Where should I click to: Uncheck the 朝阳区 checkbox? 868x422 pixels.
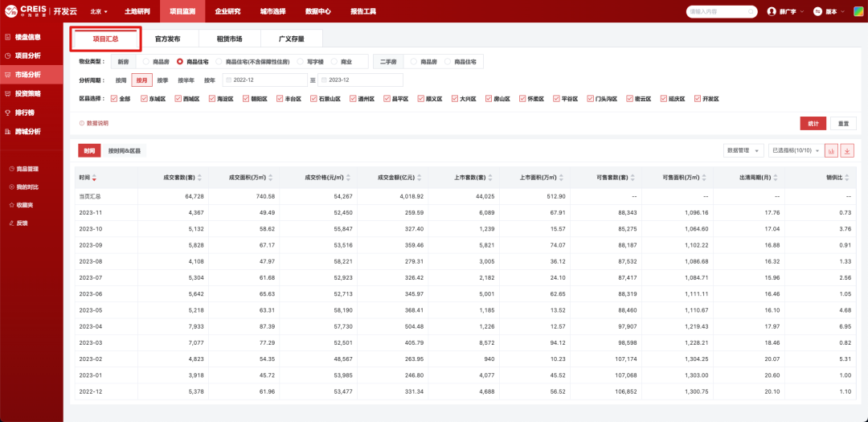[247, 99]
